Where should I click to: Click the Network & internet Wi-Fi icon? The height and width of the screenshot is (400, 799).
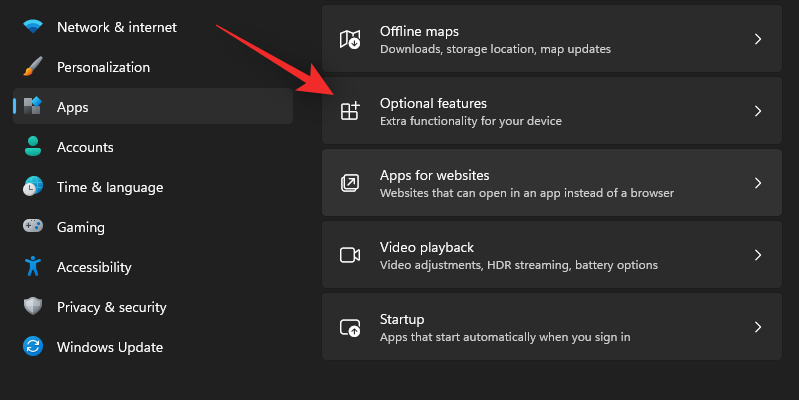(x=33, y=27)
